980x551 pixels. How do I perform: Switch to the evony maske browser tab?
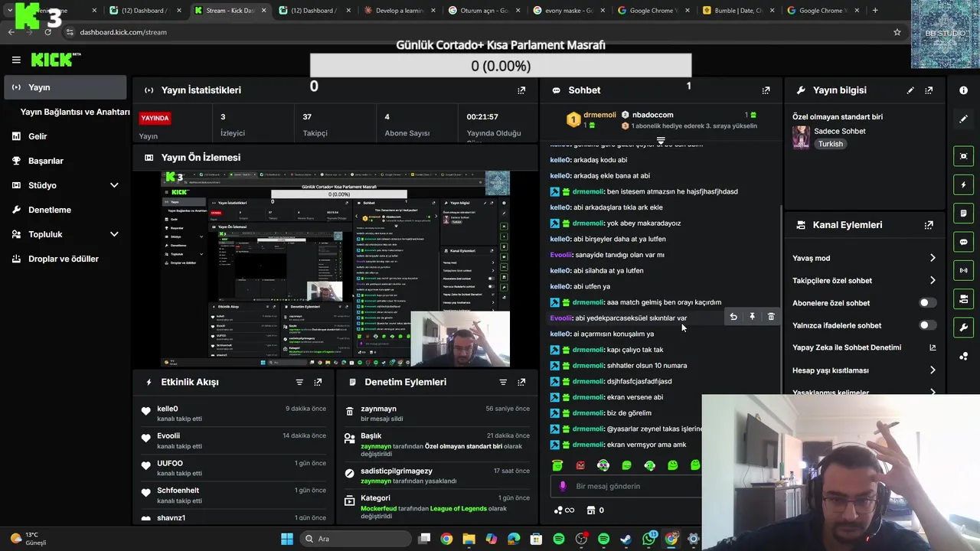[x=569, y=11]
